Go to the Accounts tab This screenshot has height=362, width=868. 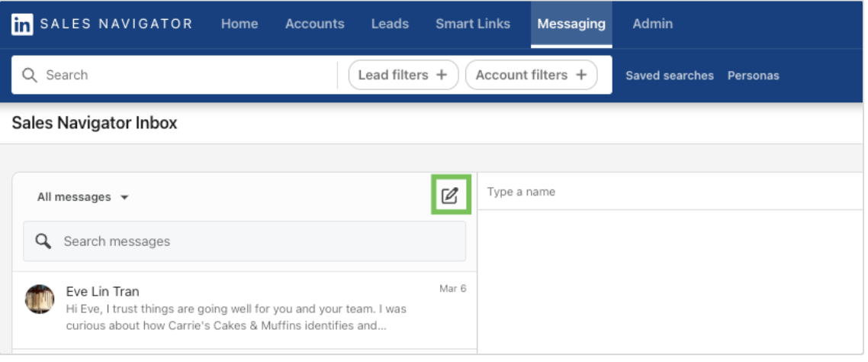click(314, 24)
